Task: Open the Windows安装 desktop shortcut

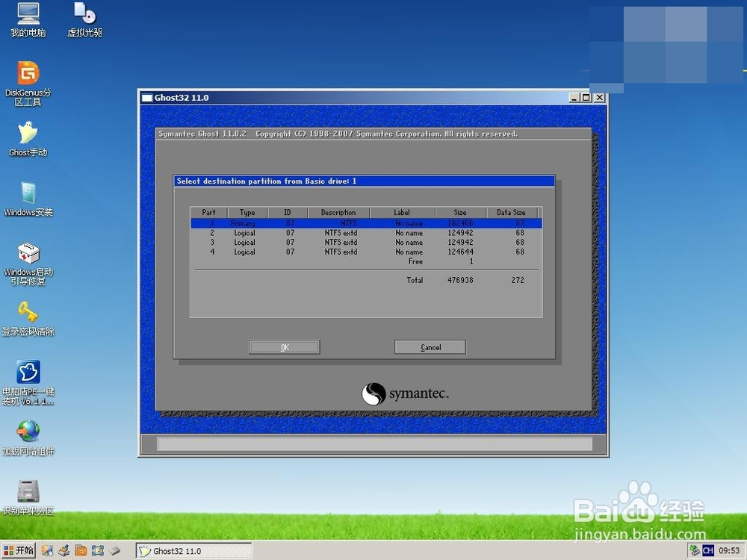Action: click(28, 199)
